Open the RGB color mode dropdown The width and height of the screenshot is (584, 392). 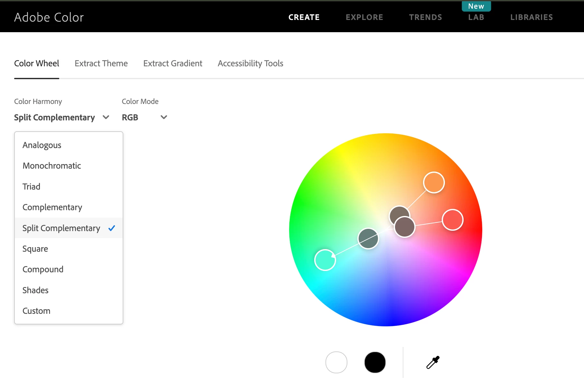tap(145, 117)
